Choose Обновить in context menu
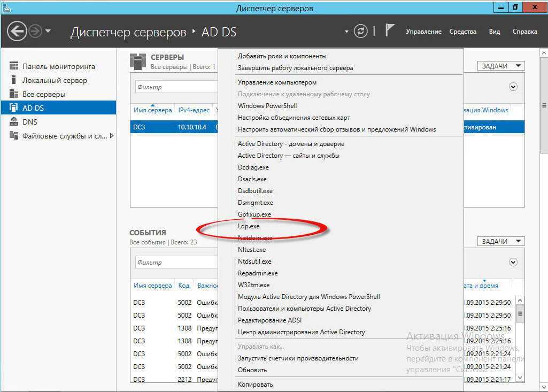Screen dimensions: 548x392 point(252,370)
